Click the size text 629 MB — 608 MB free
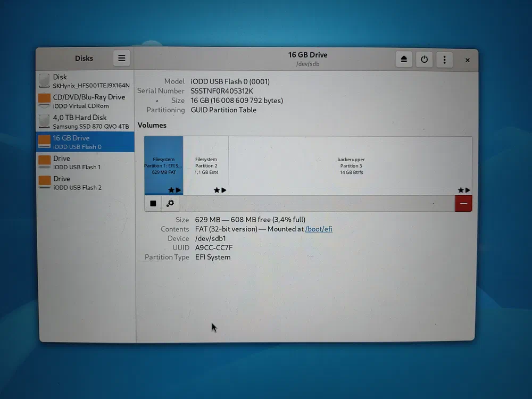This screenshot has width=532, height=399. click(x=250, y=220)
